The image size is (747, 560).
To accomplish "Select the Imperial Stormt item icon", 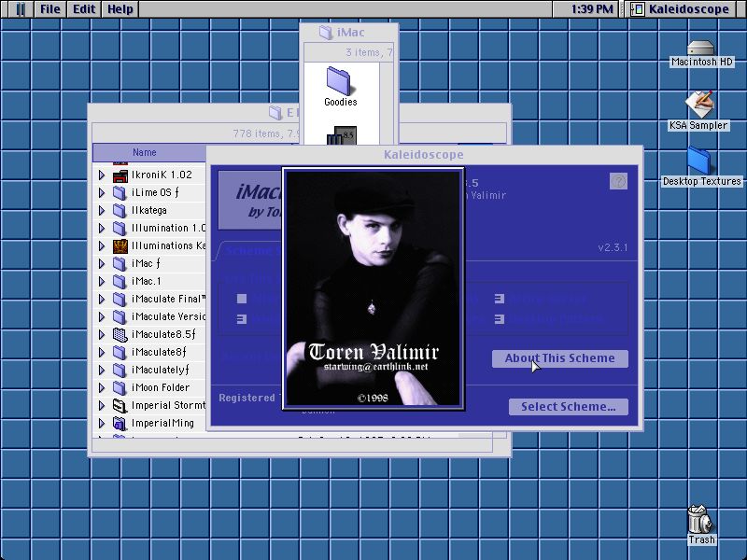I will 120,406.
